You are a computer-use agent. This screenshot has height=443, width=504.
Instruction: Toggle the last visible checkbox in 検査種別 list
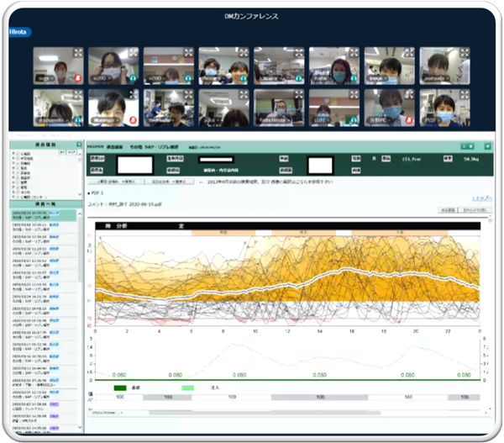pyautogui.click(x=18, y=197)
